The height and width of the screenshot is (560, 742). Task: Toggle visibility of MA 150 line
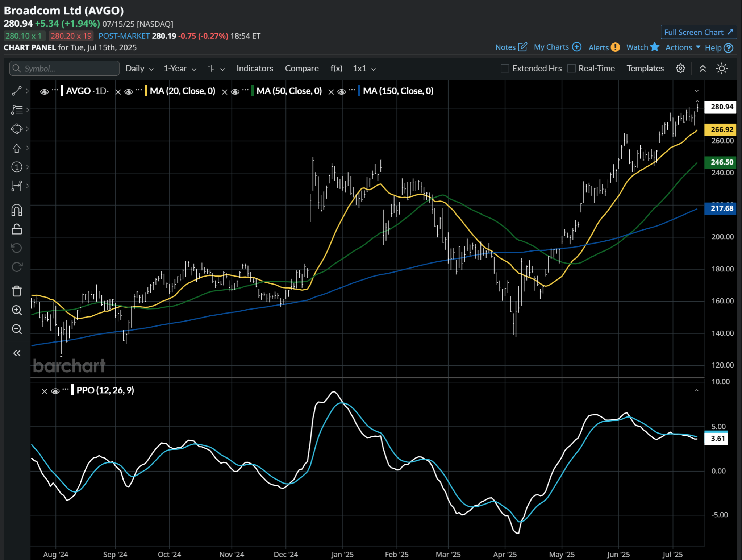pyautogui.click(x=342, y=92)
